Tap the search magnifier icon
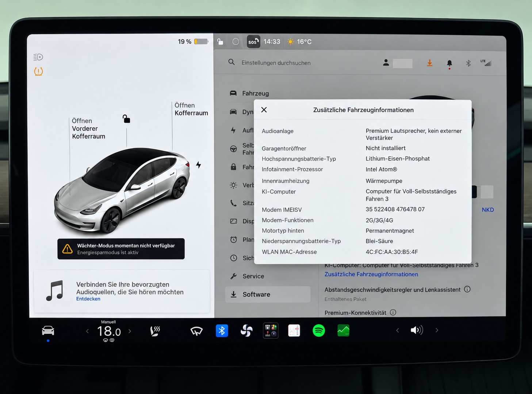This screenshot has width=532, height=394. click(231, 62)
